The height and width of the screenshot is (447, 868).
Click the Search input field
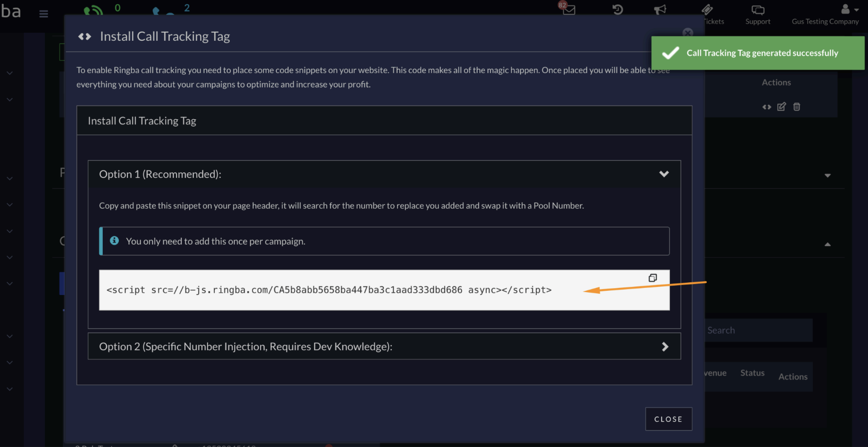(x=757, y=330)
